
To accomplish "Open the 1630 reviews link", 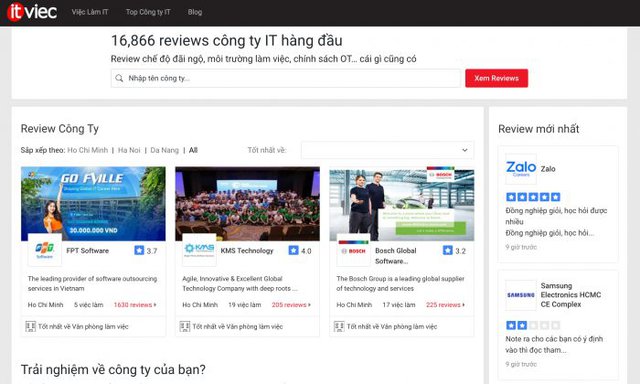I will click(135, 305).
